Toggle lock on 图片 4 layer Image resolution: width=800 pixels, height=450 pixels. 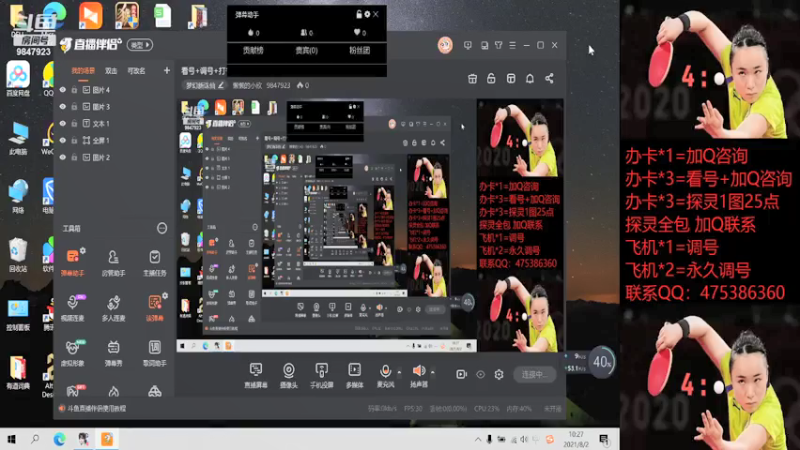coord(74,90)
